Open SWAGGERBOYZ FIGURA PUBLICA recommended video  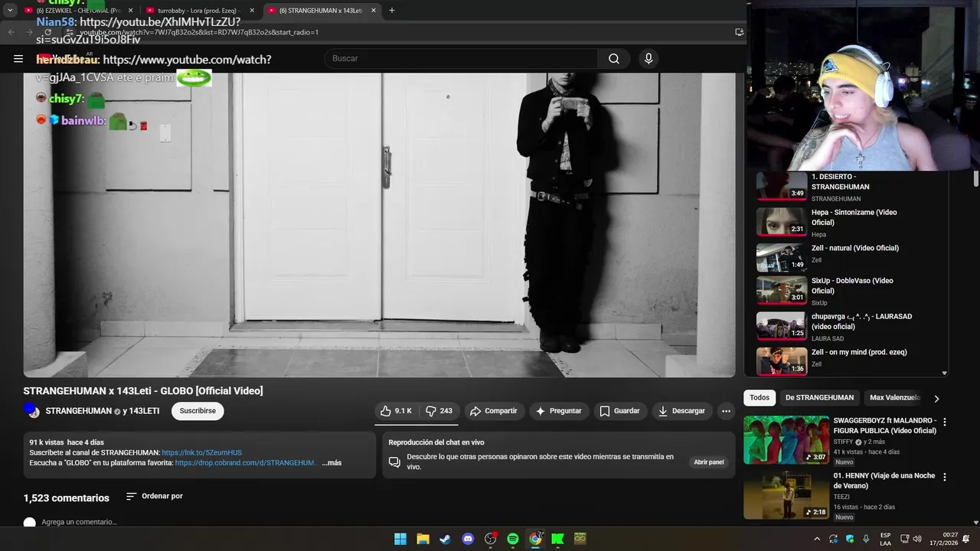[786, 440]
